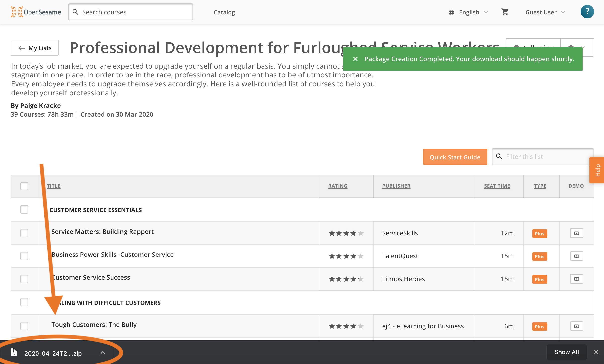Click the Search courses field
This screenshot has width=604, height=364.
click(131, 12)
